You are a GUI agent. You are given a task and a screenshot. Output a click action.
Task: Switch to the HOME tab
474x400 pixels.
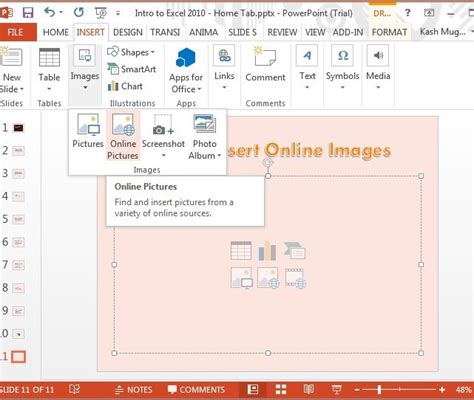(x=56, y=32)
